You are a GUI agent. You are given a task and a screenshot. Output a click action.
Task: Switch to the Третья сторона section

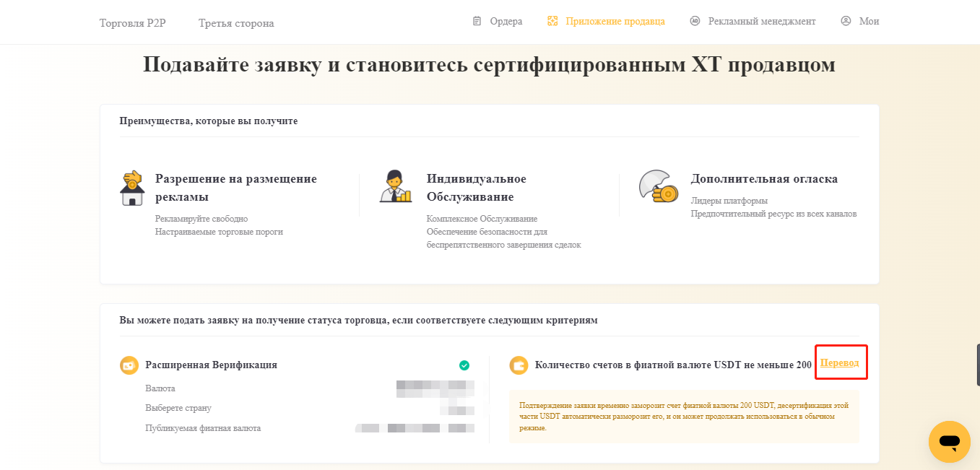click(236, 23)
